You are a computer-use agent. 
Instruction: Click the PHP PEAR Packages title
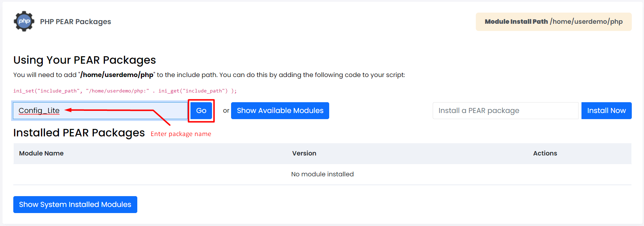[75, 22]
